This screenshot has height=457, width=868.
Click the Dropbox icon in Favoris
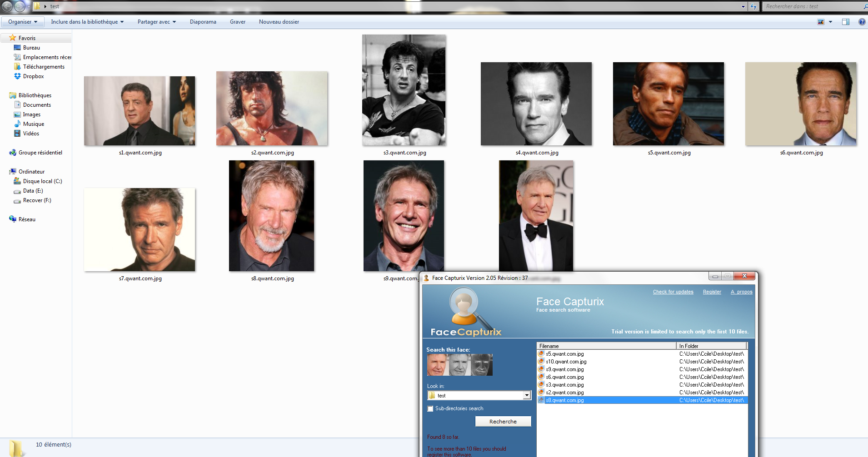pyautogui.click(x=17, y=76)
